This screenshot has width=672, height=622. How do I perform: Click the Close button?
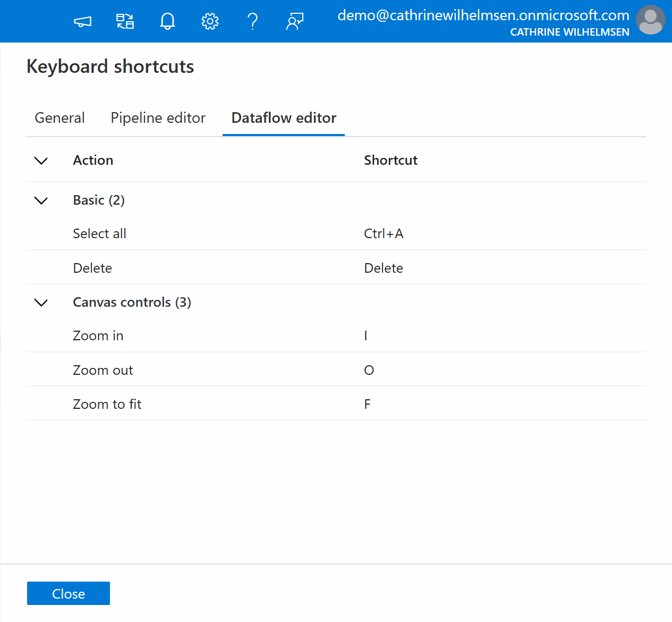[x=69, y=593]
